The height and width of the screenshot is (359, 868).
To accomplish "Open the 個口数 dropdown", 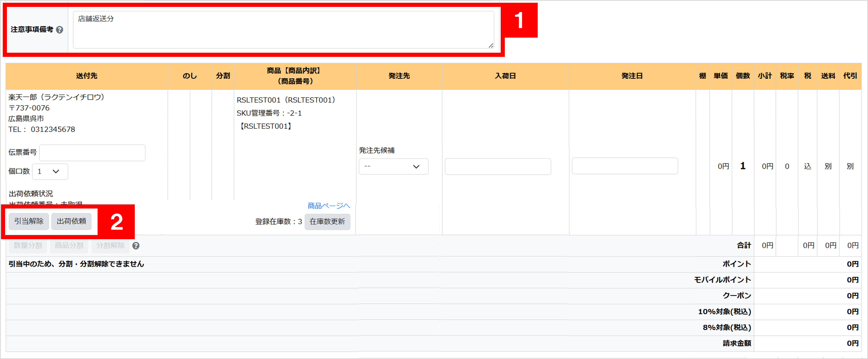I will [x=50, y=171].
